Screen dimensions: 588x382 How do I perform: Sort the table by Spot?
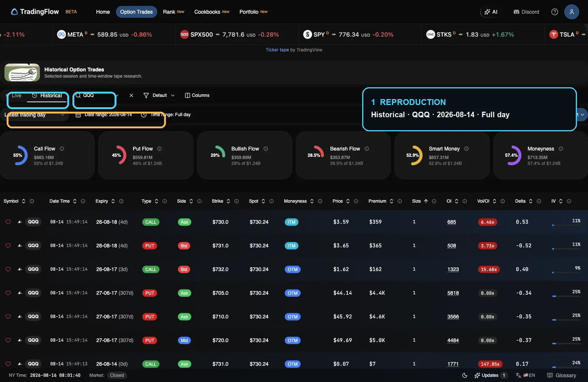263,201
